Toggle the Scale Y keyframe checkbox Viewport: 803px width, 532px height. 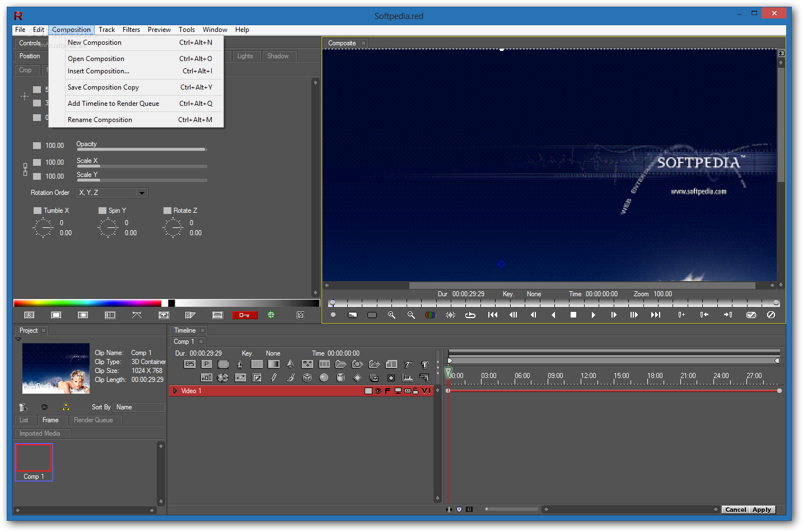pos(37,176)
